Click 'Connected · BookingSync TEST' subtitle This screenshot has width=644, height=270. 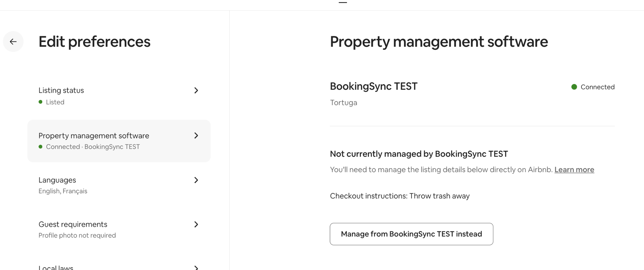tap(93, 147)
